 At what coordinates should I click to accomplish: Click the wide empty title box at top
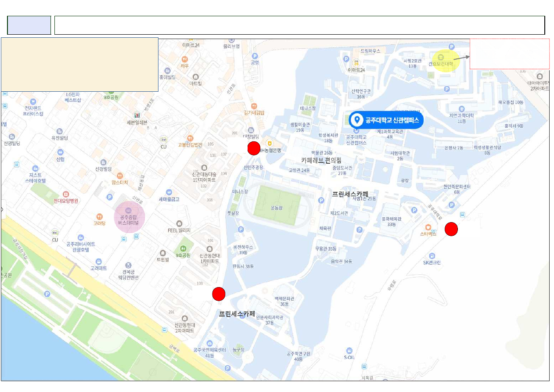(x=299, y=25)
